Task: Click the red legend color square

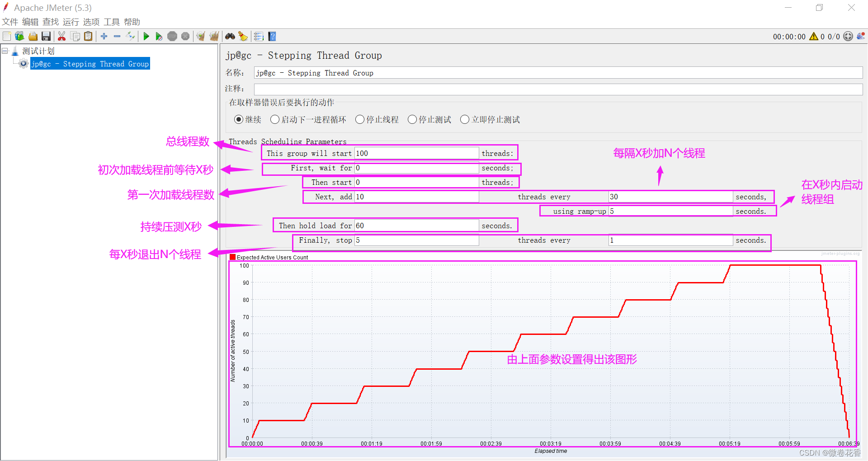Action: tap(232, 257)
